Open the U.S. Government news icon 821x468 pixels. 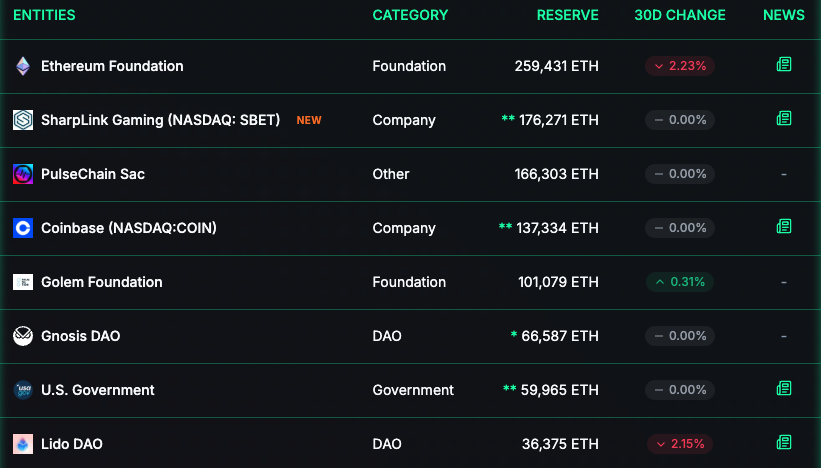(x=784, y=389)
